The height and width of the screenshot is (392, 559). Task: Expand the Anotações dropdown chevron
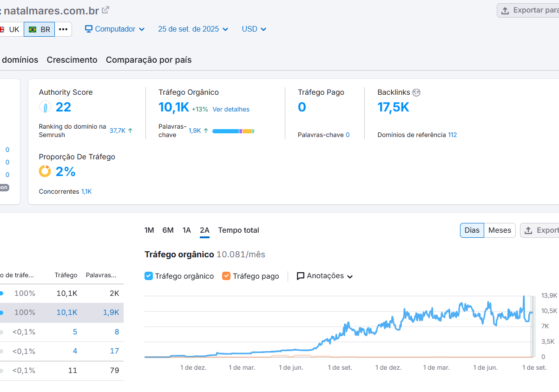[x=350, y=276]
